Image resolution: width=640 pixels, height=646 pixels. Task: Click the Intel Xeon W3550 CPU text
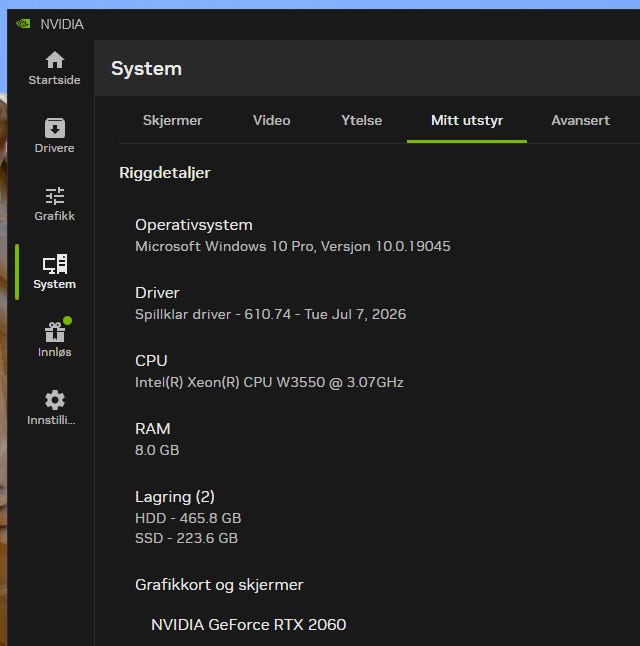(x=269, y=382)
